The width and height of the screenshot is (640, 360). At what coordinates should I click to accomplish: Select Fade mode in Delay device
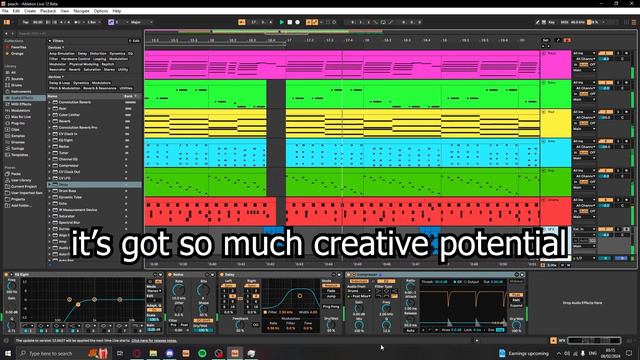coord(331,291)
